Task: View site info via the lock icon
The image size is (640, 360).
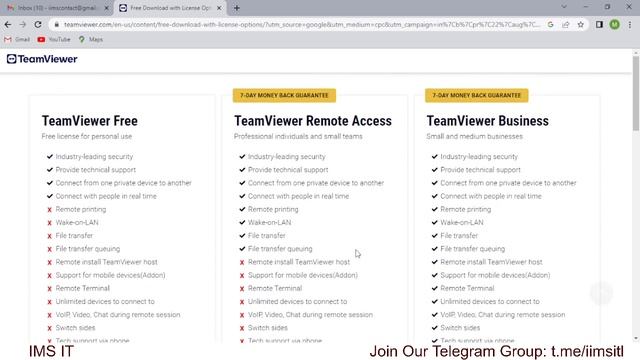Action: [x=57, y=24]
